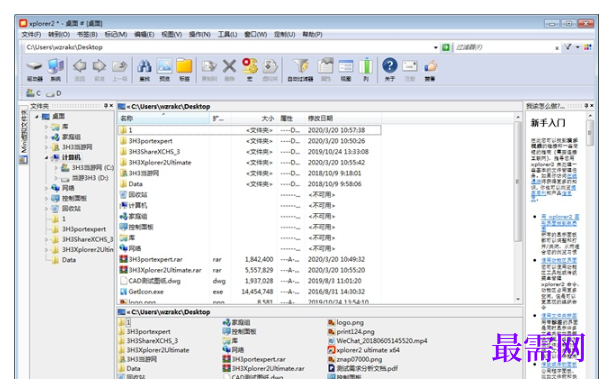Select GetIcon.exe in the file list
The width and height of the screenshot is (604, 379).
[x=146, y=292]
